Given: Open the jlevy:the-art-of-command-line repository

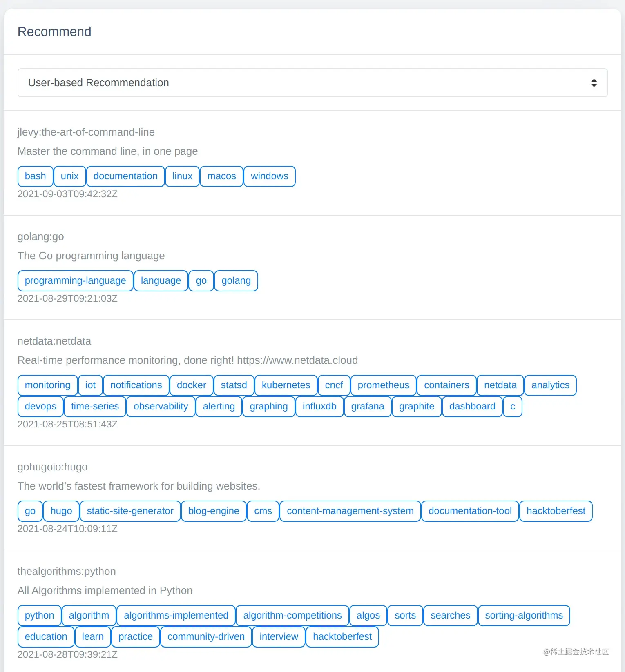Looking at the screenshot, I should pyautogui.click(x=86, y=132).
